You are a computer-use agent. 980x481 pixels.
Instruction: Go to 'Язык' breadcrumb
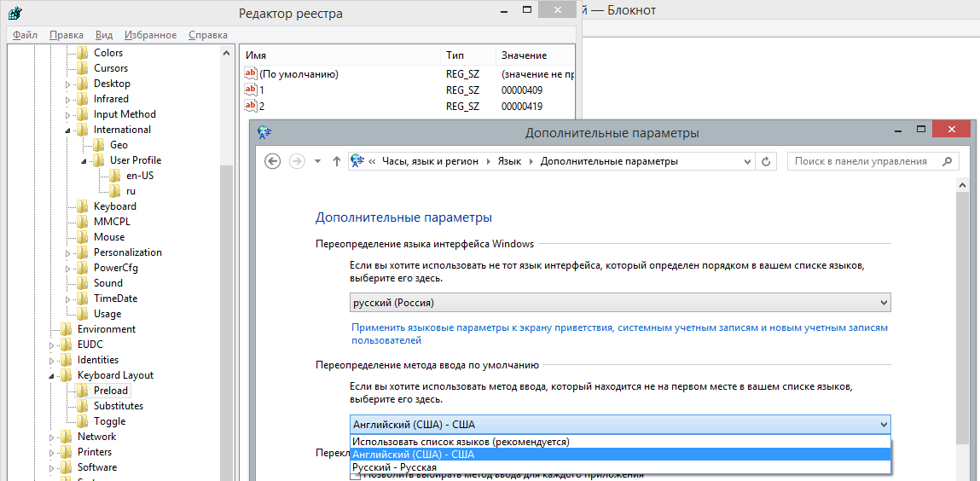point(509,161)
